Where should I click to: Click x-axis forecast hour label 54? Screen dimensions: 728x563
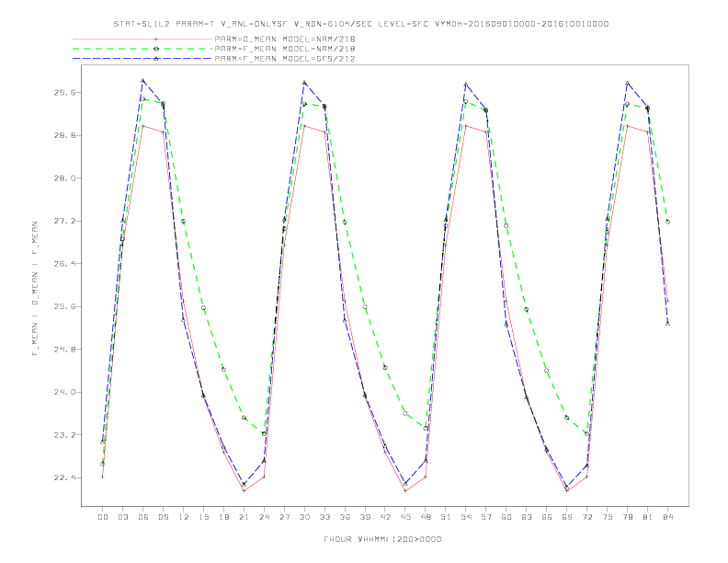(466, 517)
